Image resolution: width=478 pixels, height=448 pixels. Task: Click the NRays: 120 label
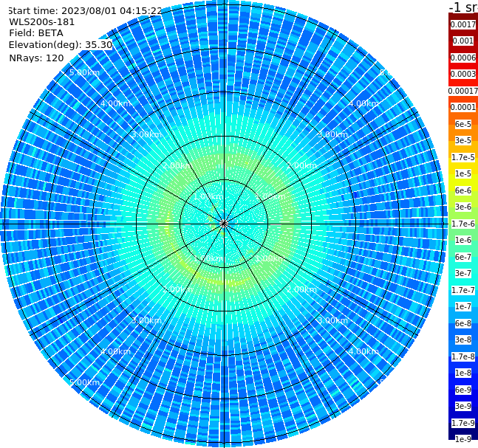(36, 58)
